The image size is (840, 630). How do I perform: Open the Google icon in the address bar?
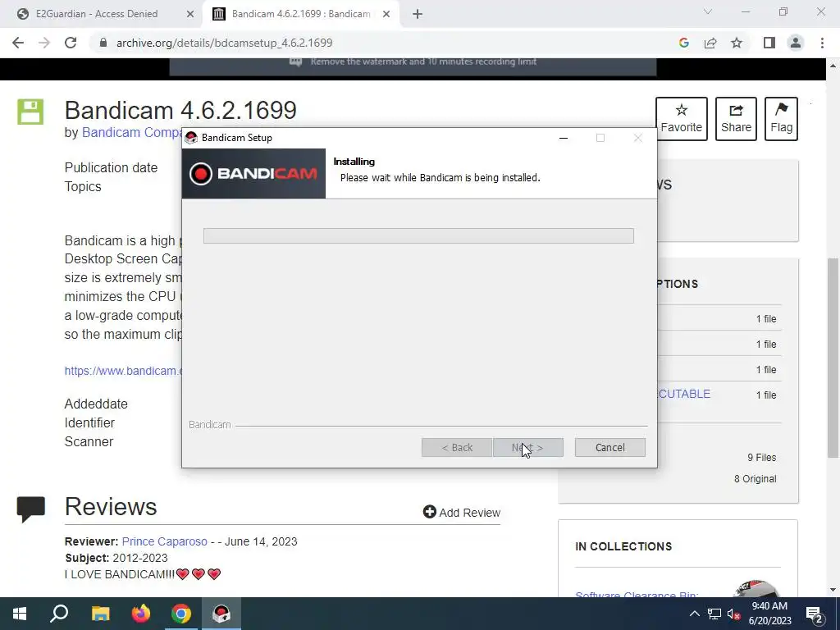[683, 43]
